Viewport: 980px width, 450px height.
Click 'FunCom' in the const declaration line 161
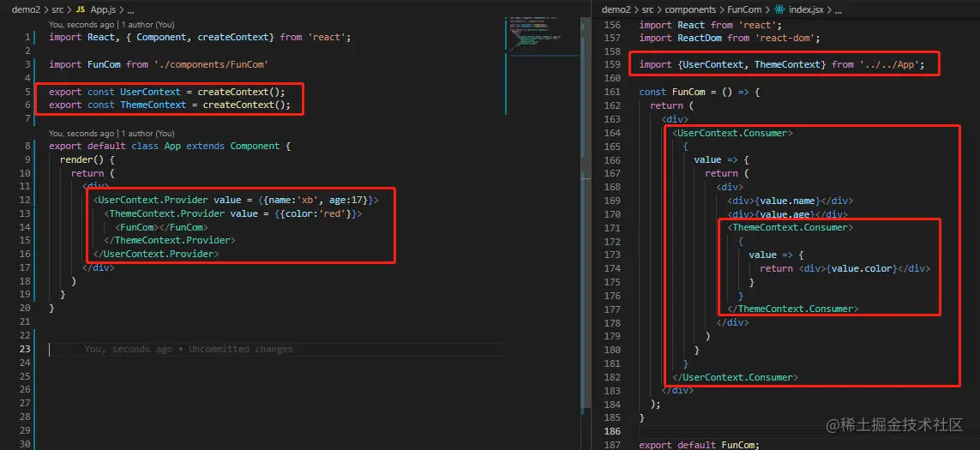(x=688, y=92)
